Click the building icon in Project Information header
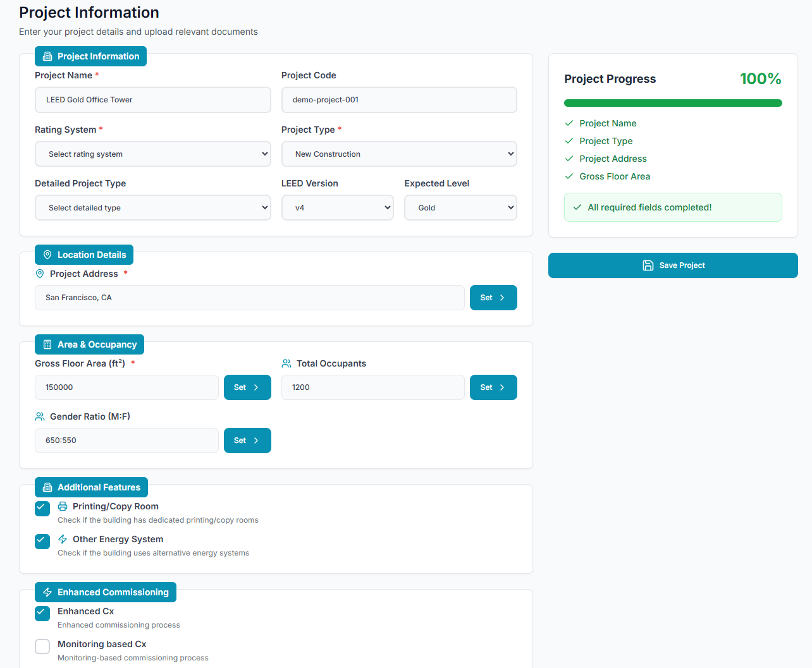 pos(47,56)
